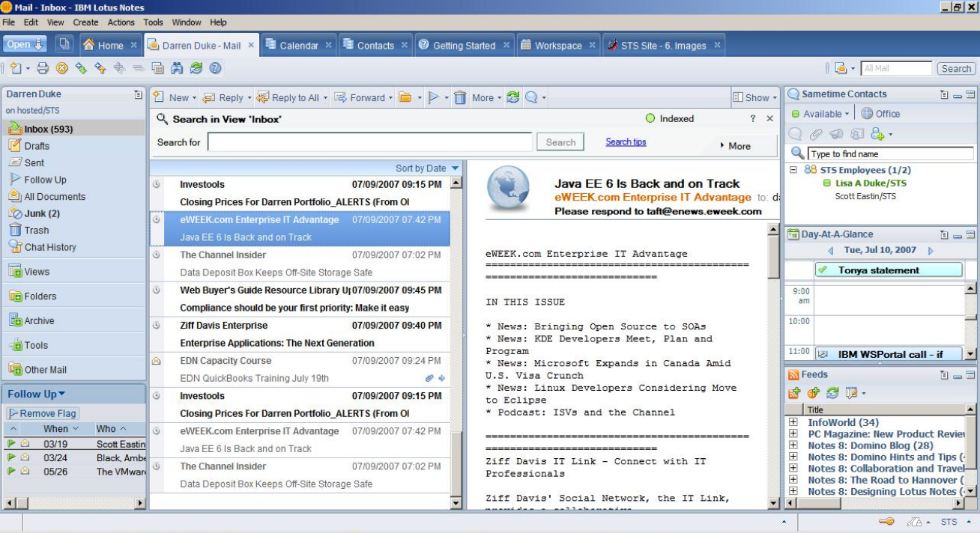Viewport: 980px width, 533px height.
Task: Click the thumbnails icon next to Open button
Action: (x=64, y=44)
